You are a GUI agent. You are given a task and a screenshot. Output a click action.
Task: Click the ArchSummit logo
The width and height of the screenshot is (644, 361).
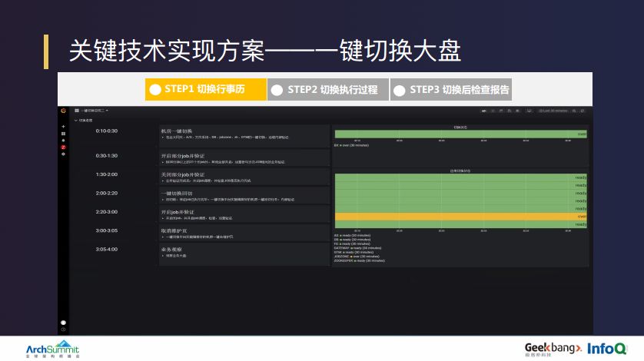coord(52,349)
